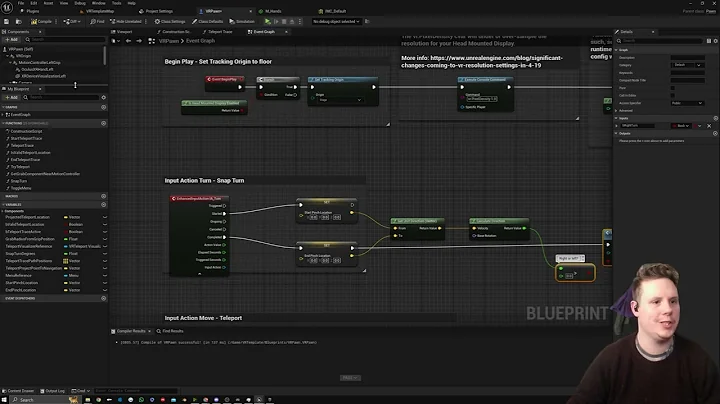Select the SnapTurn function
The width and height of the screenshot is (720, 404).
point(18,181)
